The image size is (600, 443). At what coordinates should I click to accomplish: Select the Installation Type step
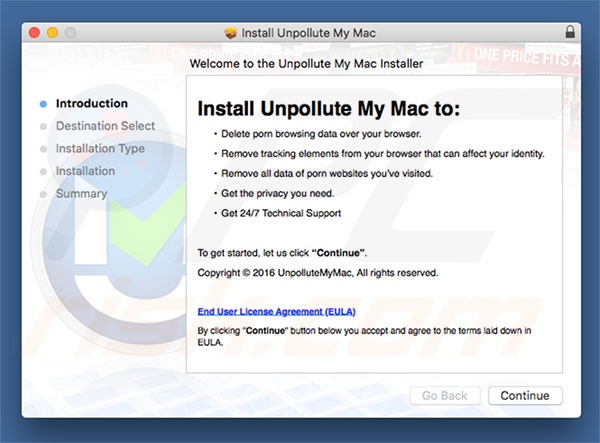tap(100, 148)
